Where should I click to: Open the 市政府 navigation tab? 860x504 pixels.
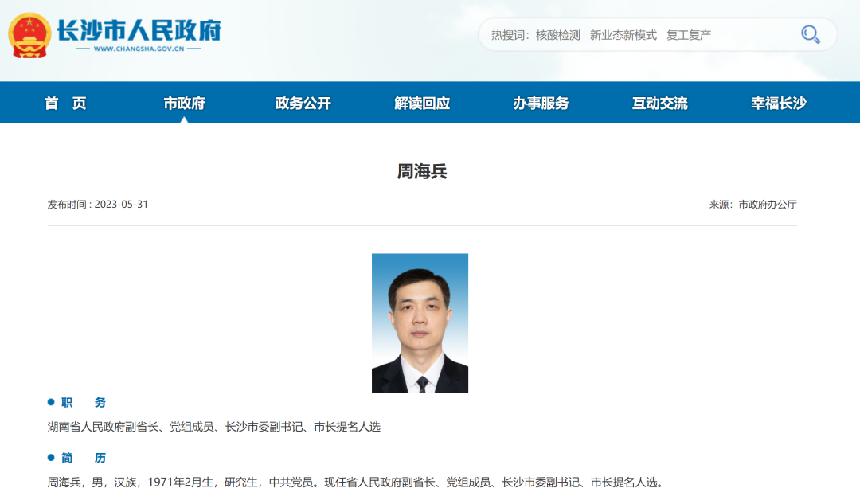pos(184,103)
